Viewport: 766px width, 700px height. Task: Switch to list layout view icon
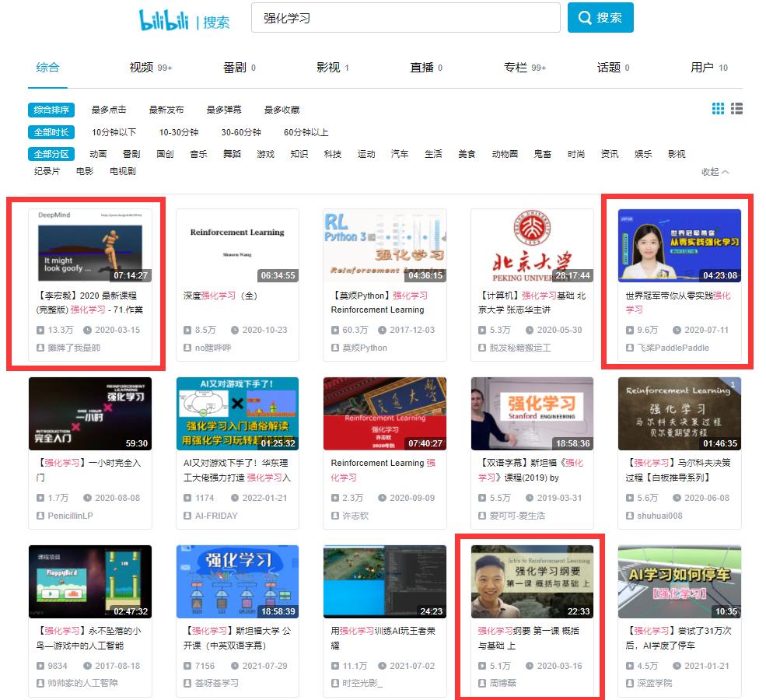736,108
